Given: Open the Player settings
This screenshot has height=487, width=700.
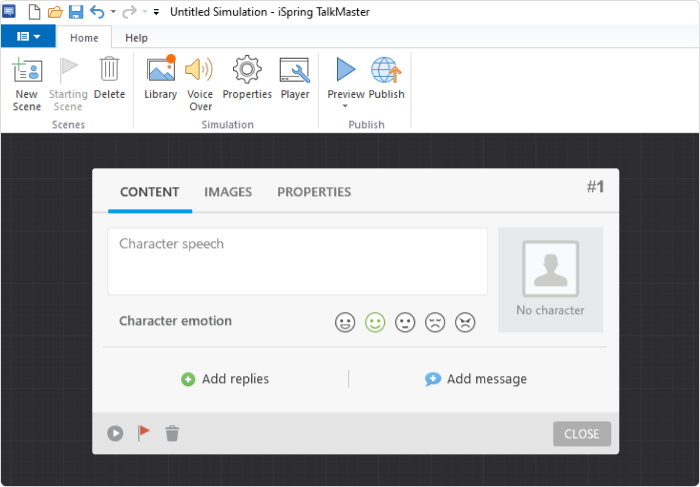Looking at the screenshot, I should (x=295, y=70).
